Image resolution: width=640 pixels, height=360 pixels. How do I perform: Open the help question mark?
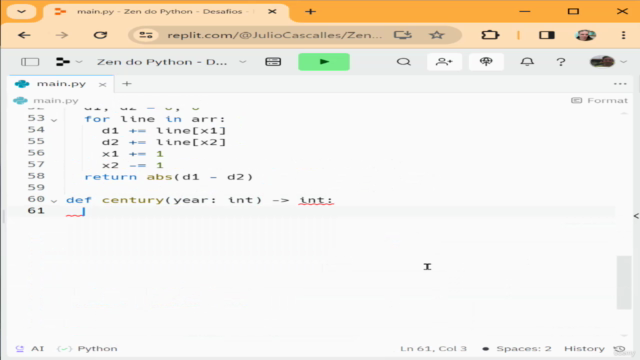click(561, 62)
